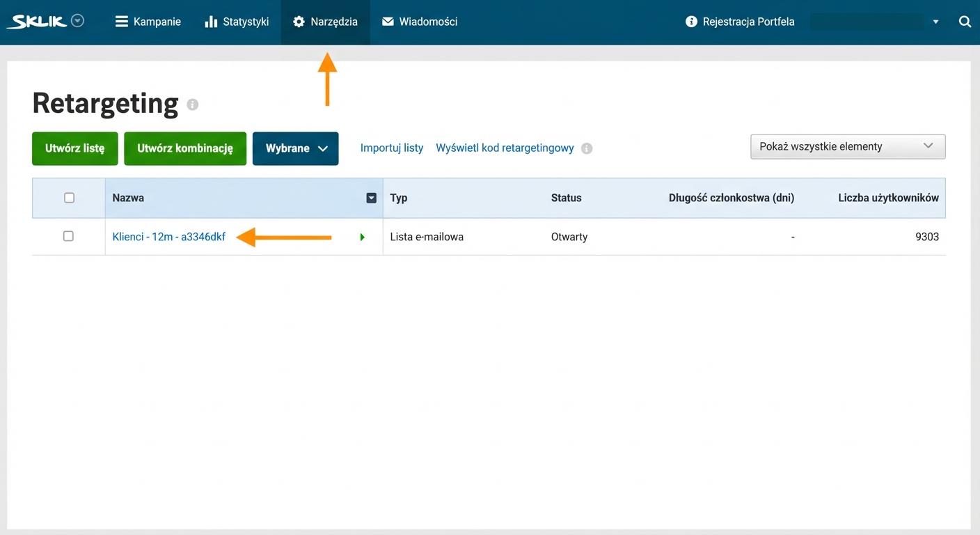
Task: Open the dropdown circle beside Sklik logo
Action: [x=78, y=21]
